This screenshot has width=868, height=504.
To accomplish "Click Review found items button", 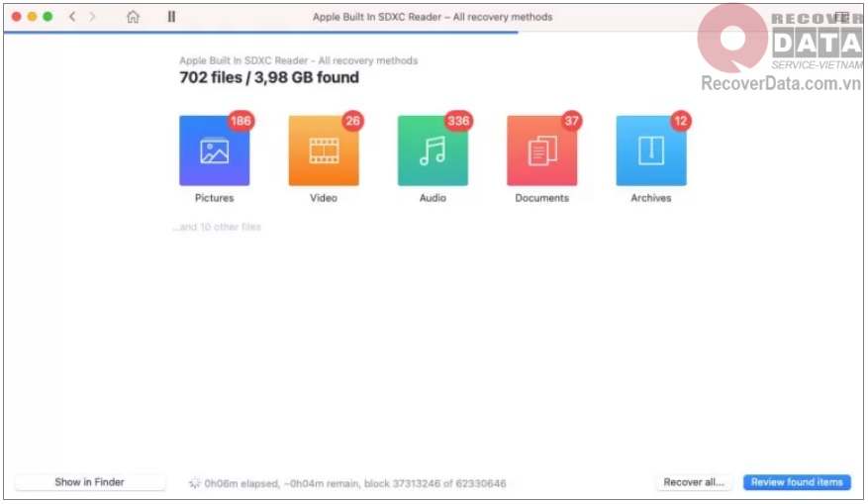I will click(x=797, y=482).
